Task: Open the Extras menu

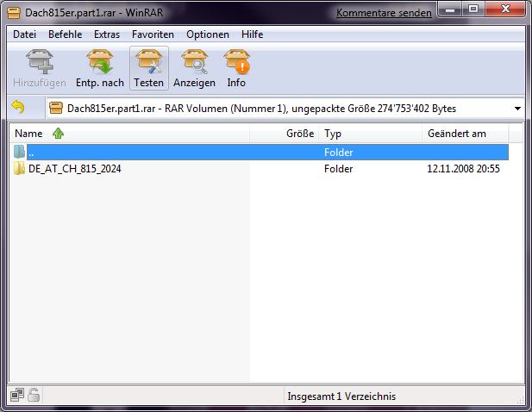Action: (107, 34)
